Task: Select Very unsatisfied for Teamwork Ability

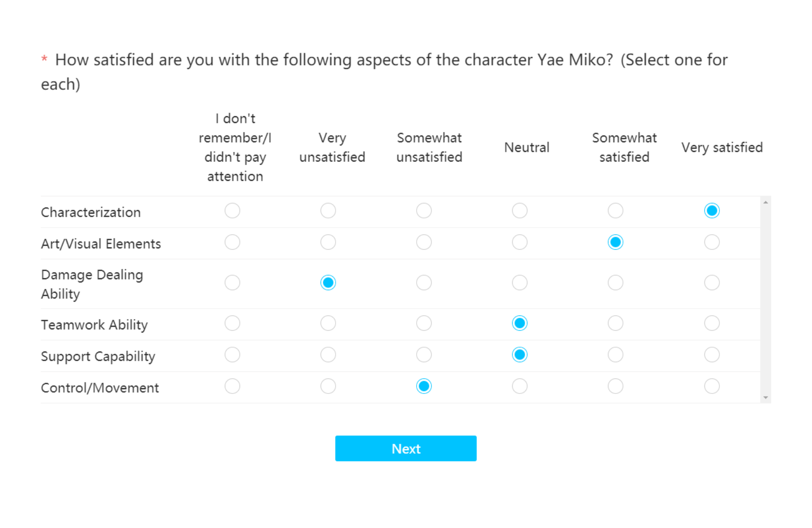Action: 328,323
